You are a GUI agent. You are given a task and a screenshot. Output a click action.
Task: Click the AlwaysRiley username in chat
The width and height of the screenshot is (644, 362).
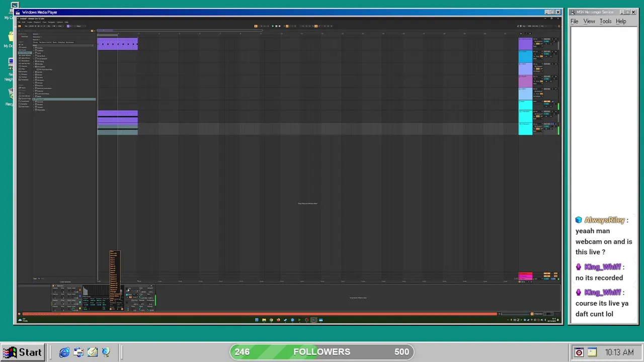[604, 220]
